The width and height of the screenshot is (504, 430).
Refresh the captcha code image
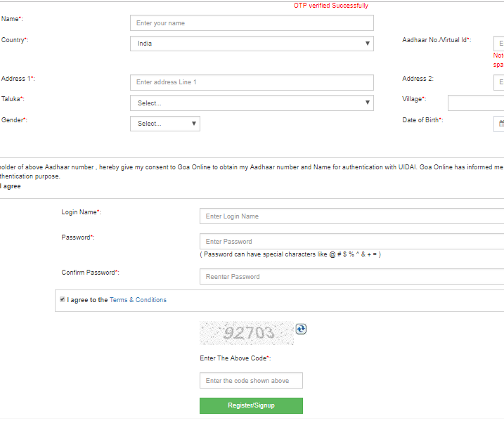click(x=301, y=329)
